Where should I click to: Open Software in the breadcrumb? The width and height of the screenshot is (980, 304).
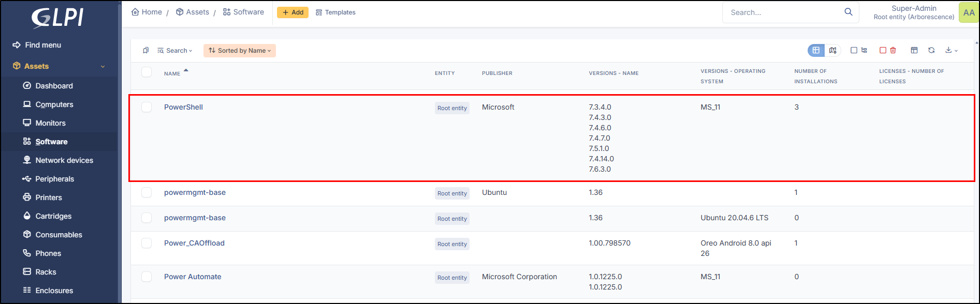(x=243, y=12)
